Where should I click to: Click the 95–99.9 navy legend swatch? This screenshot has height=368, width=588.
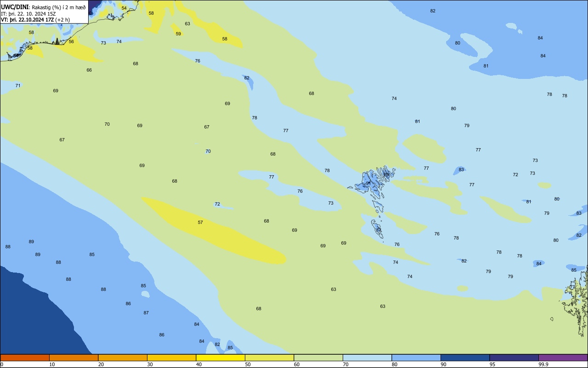tap(514, 357)
